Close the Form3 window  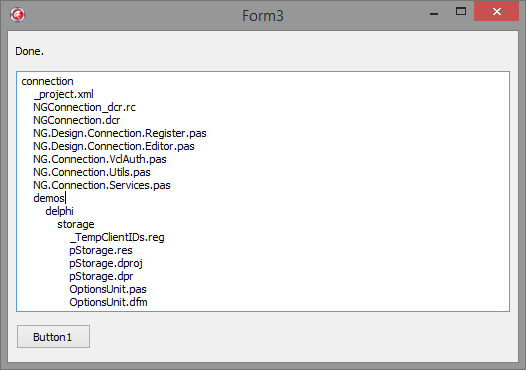(x=496, y=12)
